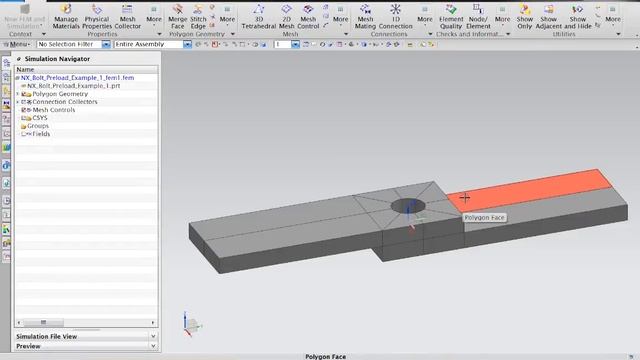
Task: Activate Show Adjacent utility
Action: point(549,16)
